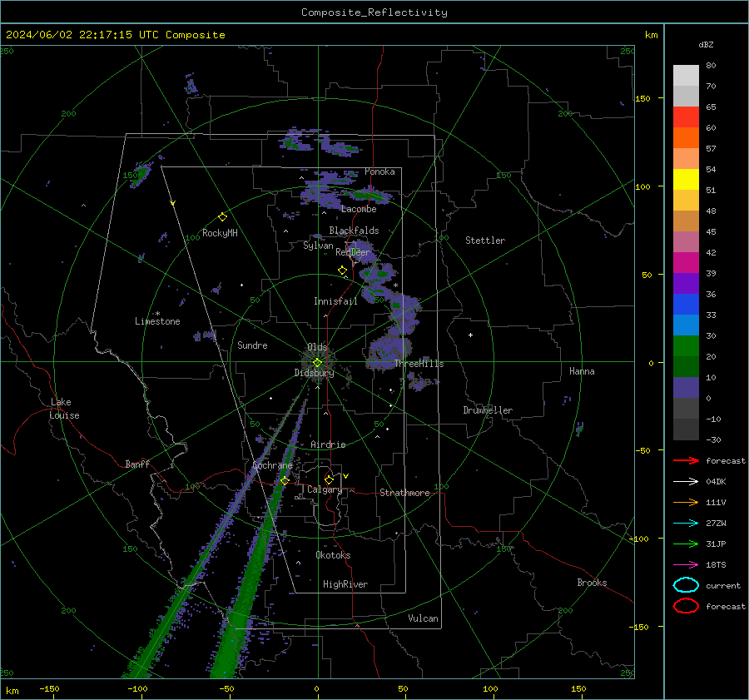Select the red 60–65 dBZ color swatch

coord(686,117)
